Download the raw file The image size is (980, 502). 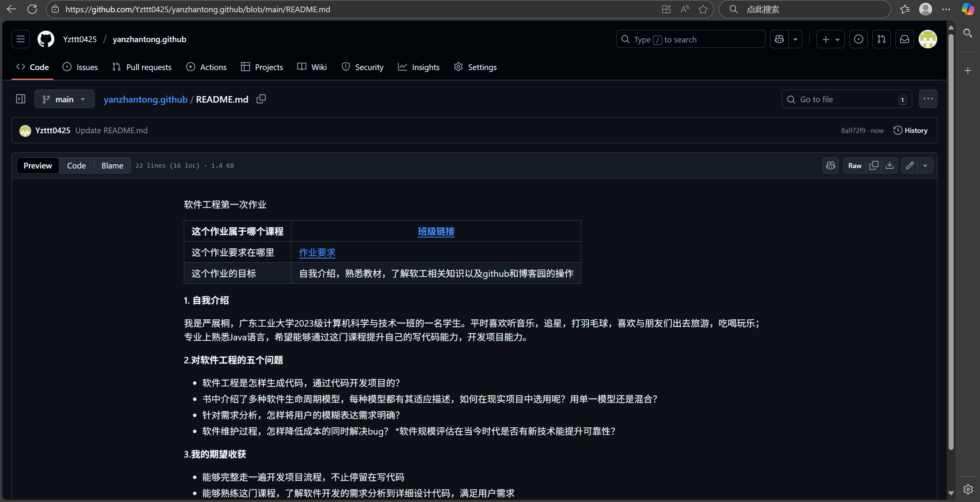(890, 165)
